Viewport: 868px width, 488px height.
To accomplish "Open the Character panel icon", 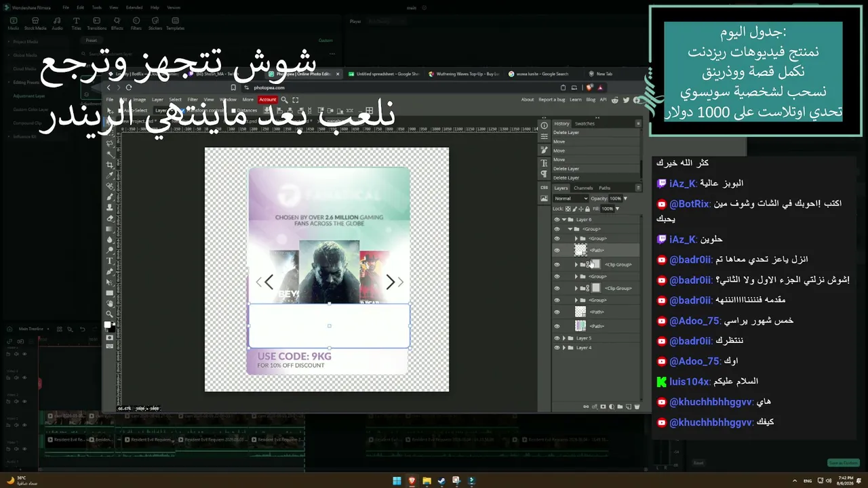I will tap(544, 163).
